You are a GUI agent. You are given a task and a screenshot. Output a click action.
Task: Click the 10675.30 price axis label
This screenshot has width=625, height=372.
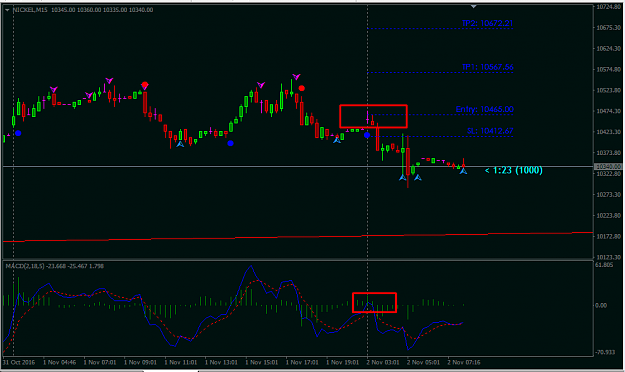point(609,28)
